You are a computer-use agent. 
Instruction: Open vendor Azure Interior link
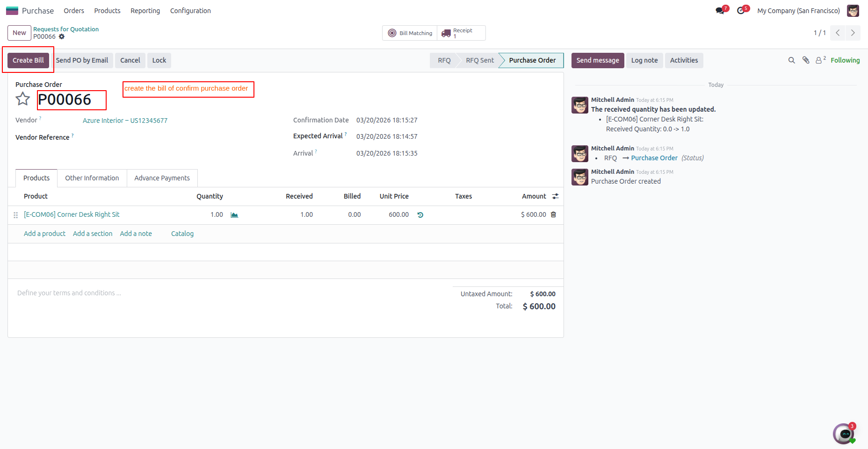tap(125, 121)
